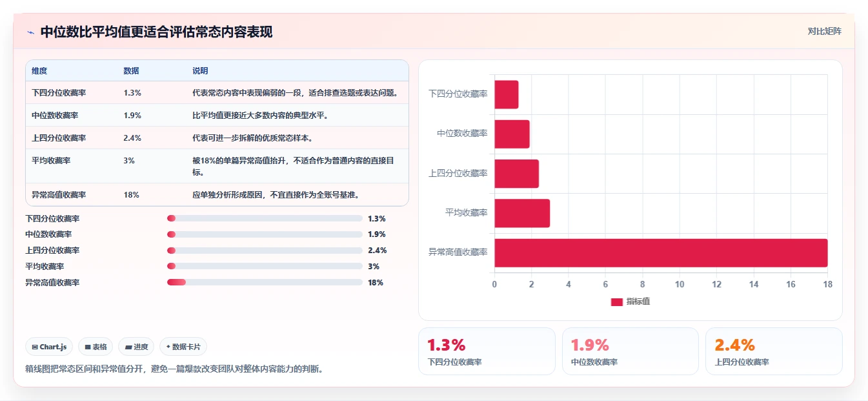Open the 2.4% 上四分位收藏率 data card

(774, 351)
